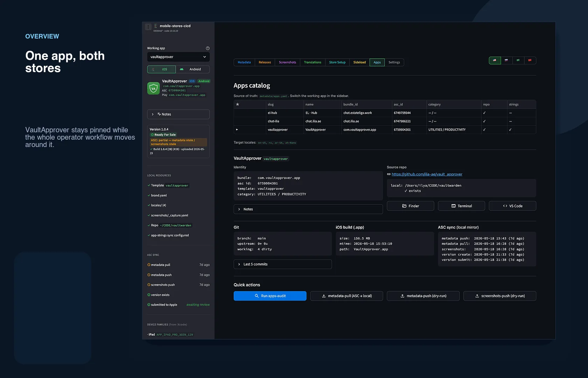
Task: Click screenshots-push (dry-run) button
Action: click(499, 296)
